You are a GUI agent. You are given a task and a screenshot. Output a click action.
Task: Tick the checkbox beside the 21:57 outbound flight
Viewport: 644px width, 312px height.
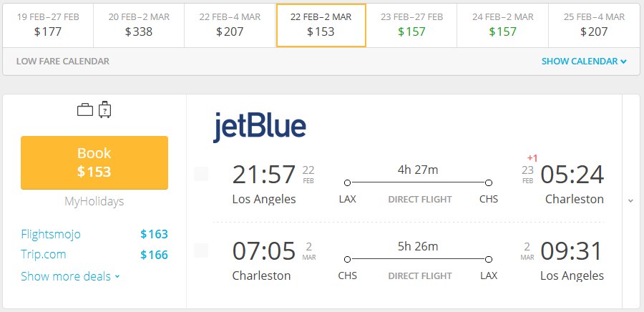(201, 174)
